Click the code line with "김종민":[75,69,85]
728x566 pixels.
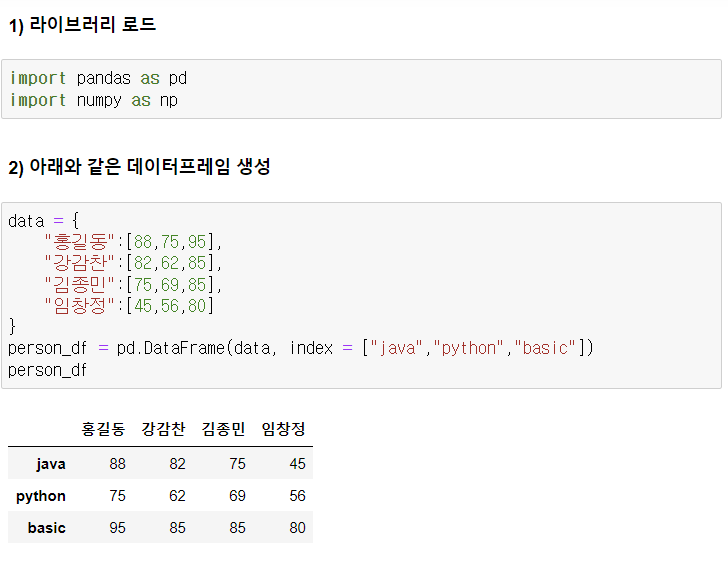point(133,284)
